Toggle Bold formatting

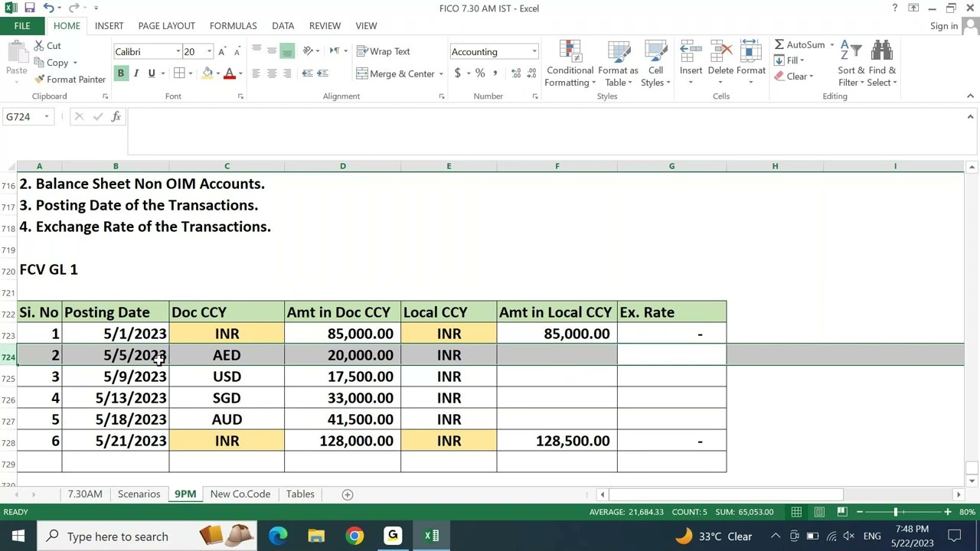pos(120,73)
